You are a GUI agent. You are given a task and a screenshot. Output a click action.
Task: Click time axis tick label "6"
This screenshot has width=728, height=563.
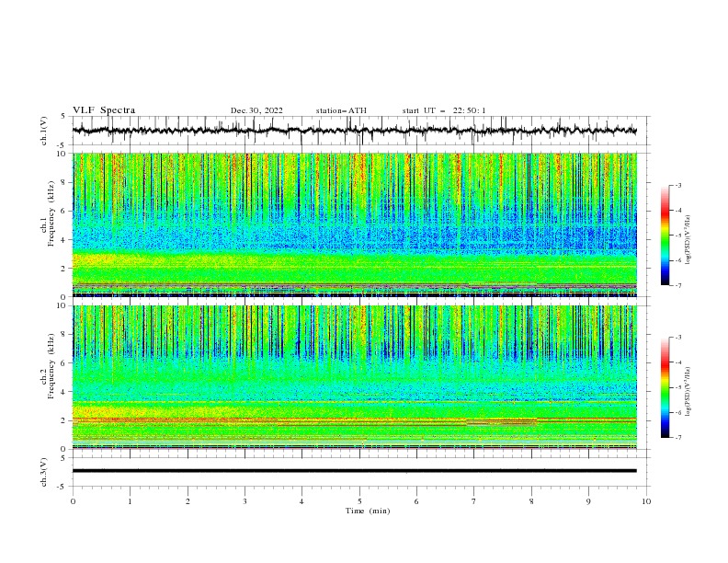417,501
